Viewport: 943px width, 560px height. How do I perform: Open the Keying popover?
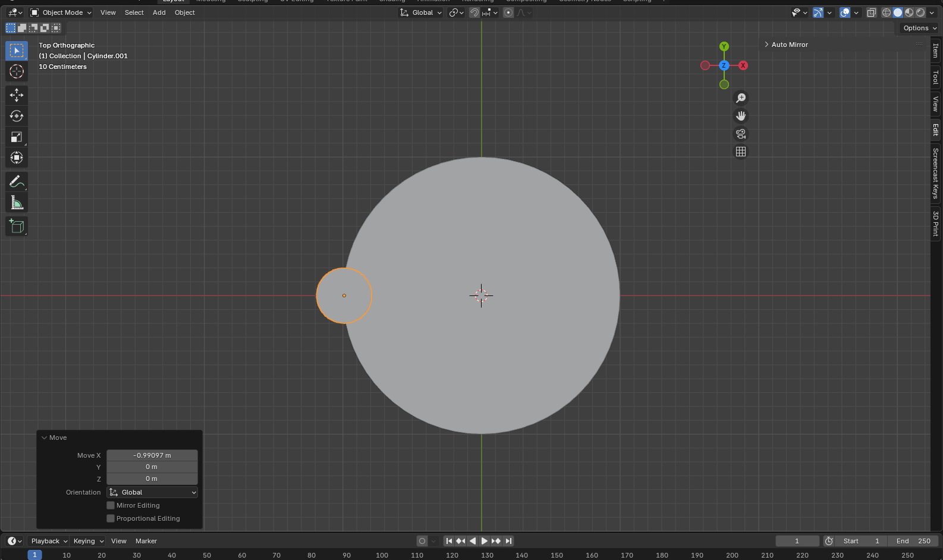click(x=88, y=541)
